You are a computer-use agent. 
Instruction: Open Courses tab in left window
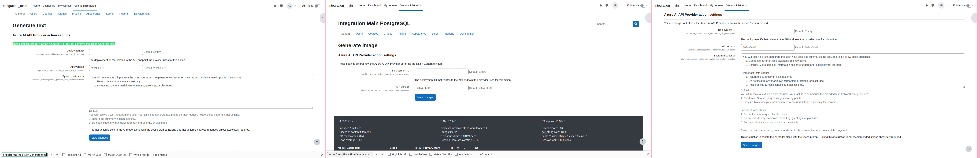[48, 14]
